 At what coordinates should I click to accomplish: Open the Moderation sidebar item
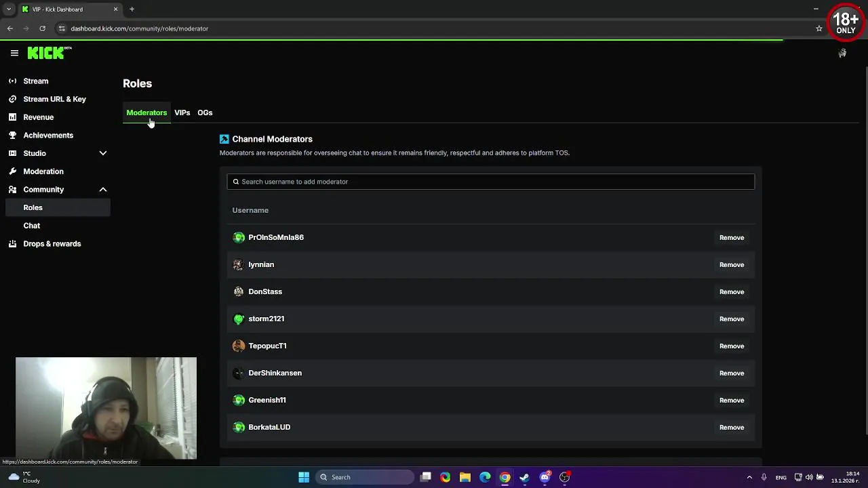tap(43, 171)
